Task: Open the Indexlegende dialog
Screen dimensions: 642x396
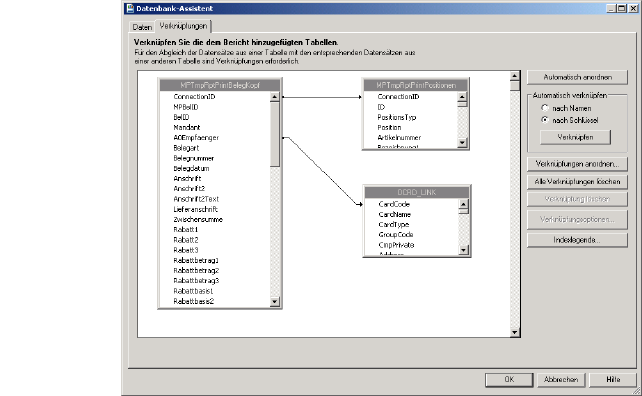Action: click(577, 240)
